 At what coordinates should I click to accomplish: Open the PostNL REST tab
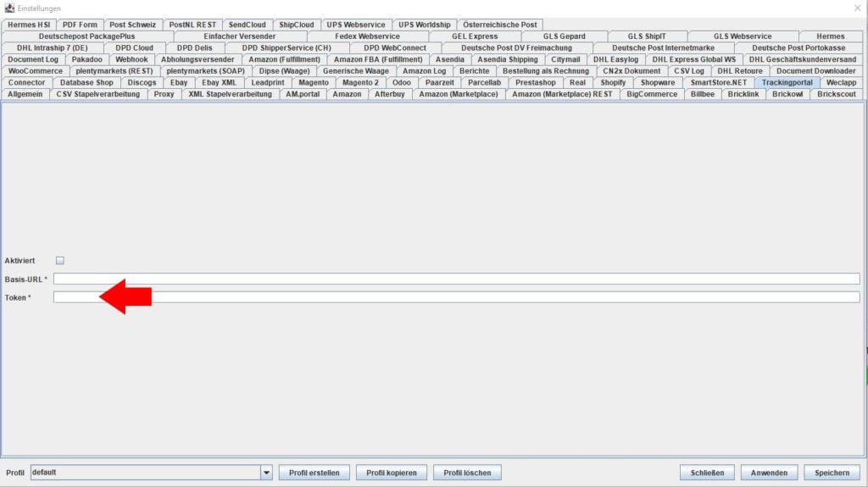click(192, 25)
